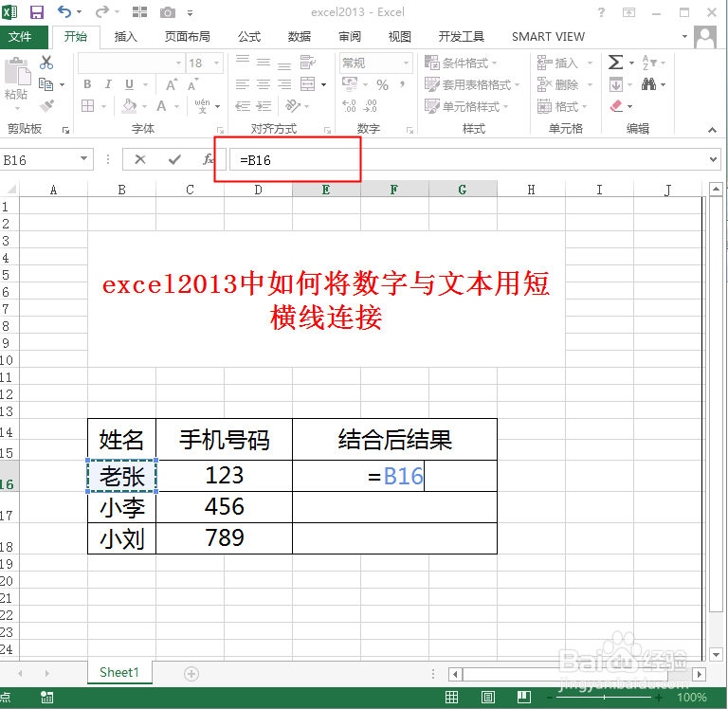The height and width of the screenshot is (709, 728).
Task: Apply the Percent style
Action: coord(382,84)
